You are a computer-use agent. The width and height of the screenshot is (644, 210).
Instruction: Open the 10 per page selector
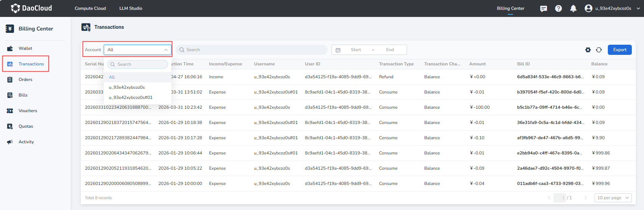click(613, 198)
